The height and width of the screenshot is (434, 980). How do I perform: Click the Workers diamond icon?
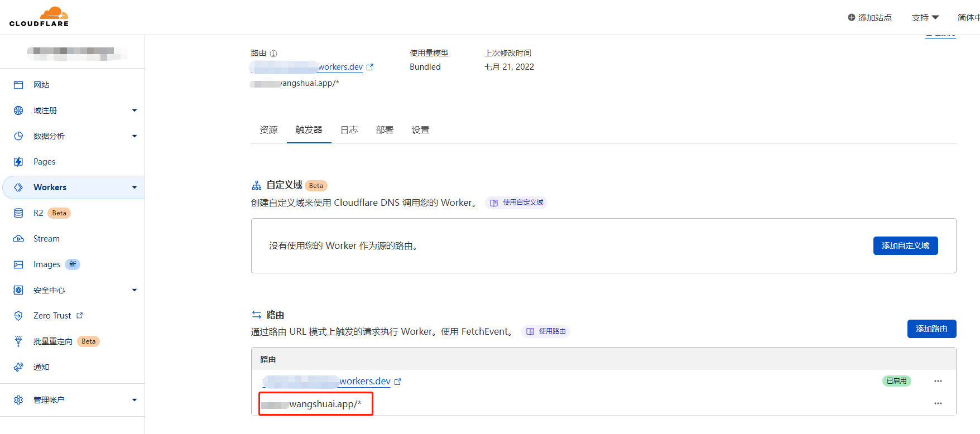[x=18, y=187]
